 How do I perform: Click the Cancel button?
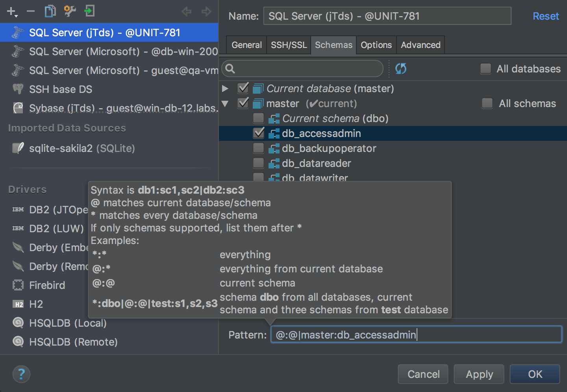point(423,374)
